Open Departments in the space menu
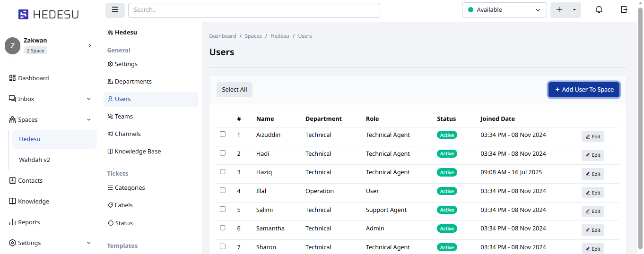Image resolution: width=644 pixels, height=254 pixels. (x=133, y=82)
